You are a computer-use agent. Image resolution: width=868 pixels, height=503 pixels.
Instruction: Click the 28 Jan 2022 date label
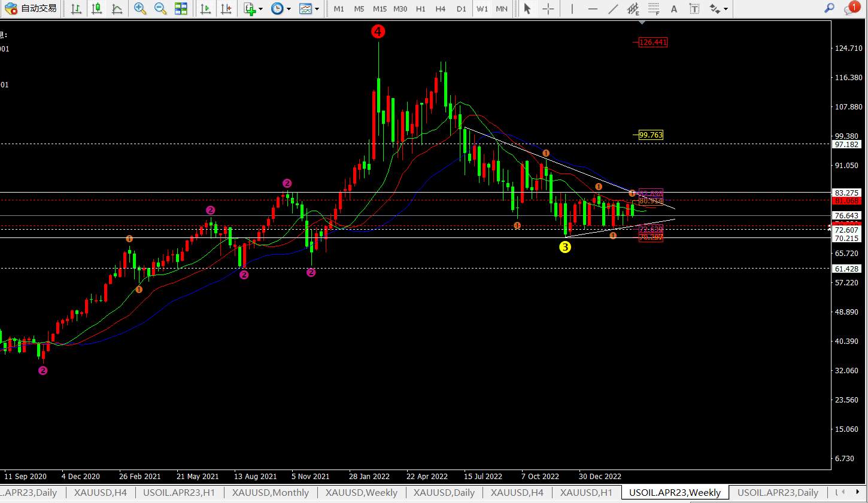pos(369,477)
